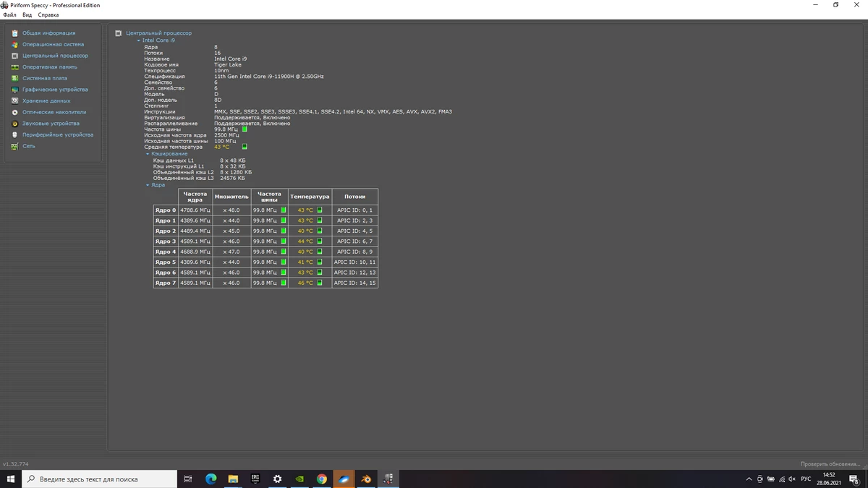Select the Ядро 0 row label
The image size is (868, 488).
pyautogui.click(x=166, y=210)
